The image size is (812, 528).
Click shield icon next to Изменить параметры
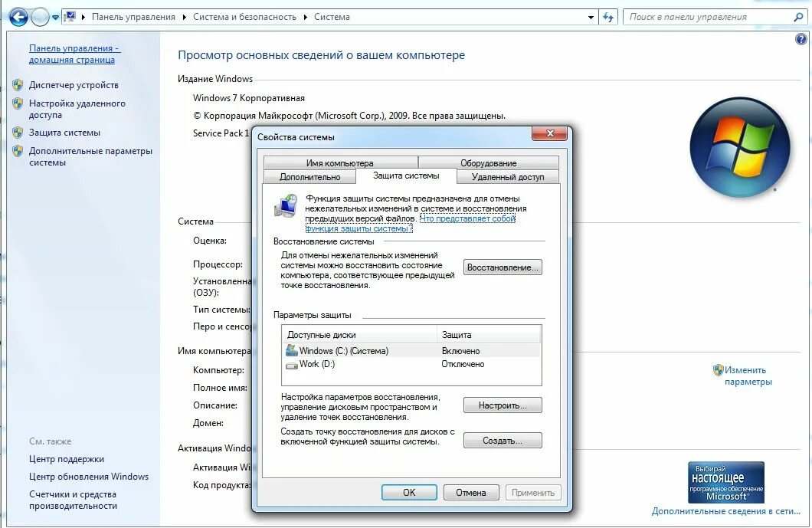click(x=718, y=370)
